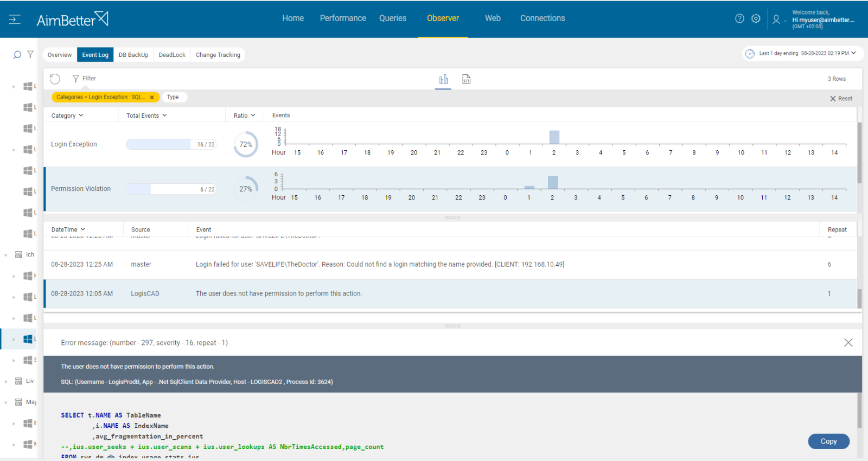Remove the Categories = Login Exception filter chip
Screen dimensions: 868x461
[x=152, y=98]
